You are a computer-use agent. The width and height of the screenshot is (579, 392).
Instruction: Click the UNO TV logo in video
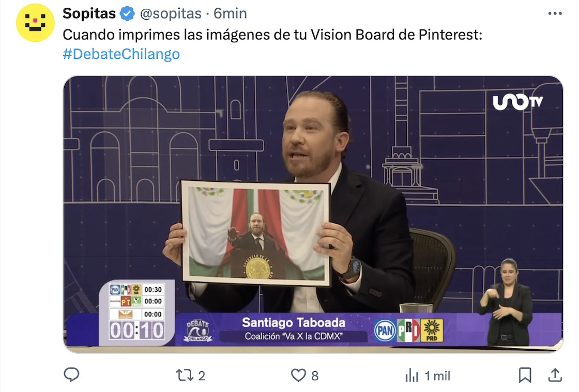(x=517, y=102)
